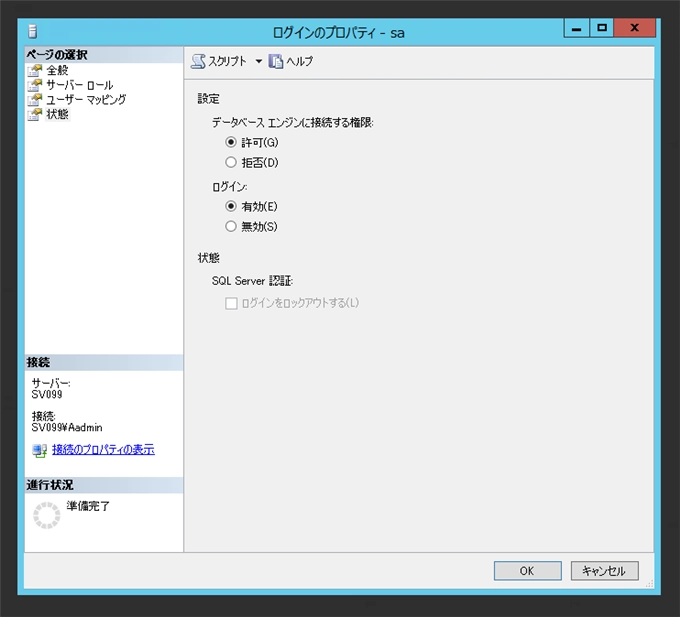The image size is (680, 617).
Task: Toggle the ログインをロックアウトする checkbox
Action: pyautogui.click(x=231, y=303)
